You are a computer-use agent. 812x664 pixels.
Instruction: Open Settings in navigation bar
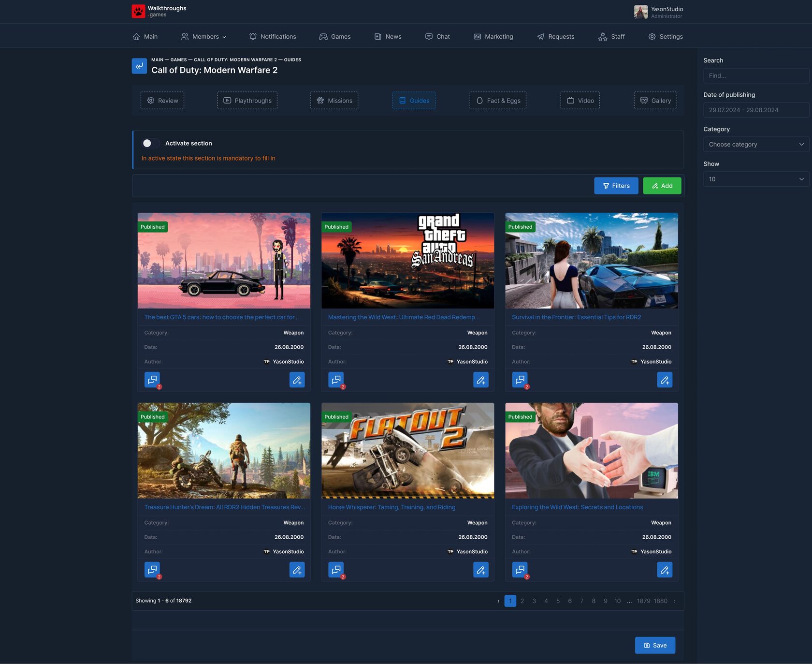coord(666,37)
